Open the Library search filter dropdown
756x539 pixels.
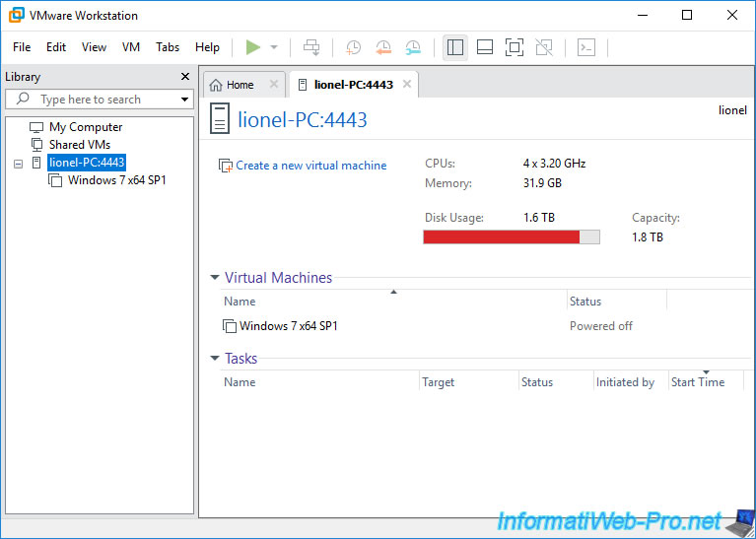[184, 100]
